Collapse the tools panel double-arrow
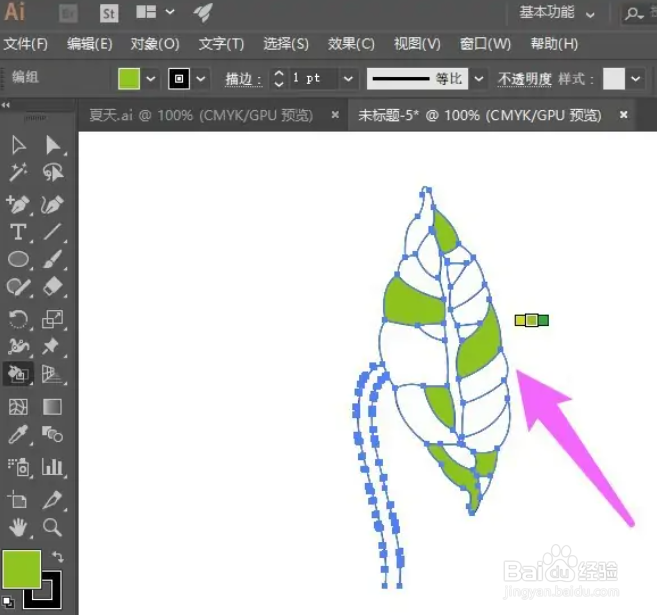657x615 pixels. 5,105
